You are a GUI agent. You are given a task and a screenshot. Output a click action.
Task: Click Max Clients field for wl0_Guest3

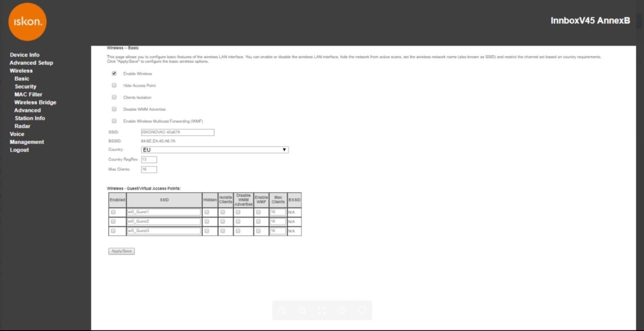278,231
